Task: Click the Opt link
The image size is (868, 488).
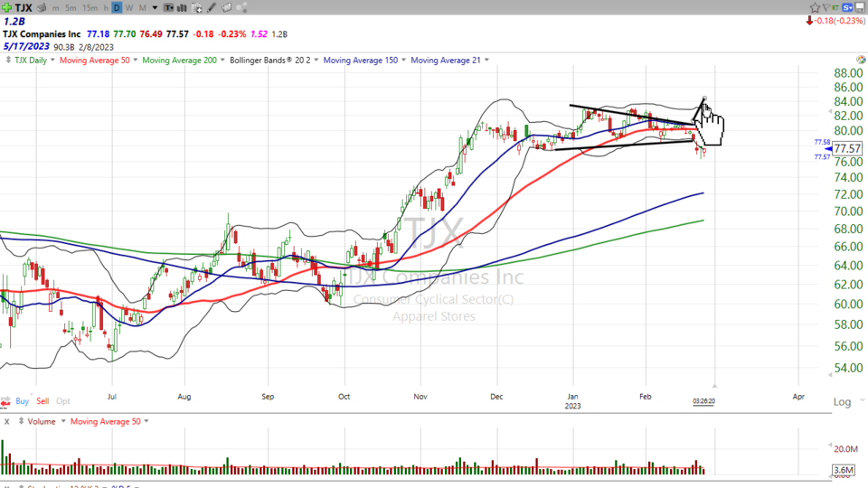Action: (x=63, y=401)
